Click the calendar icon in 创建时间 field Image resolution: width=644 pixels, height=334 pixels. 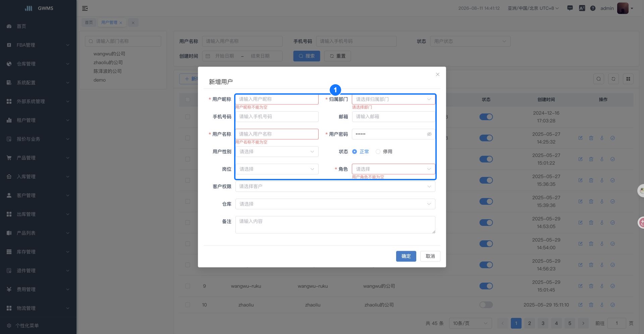click(x=208, y=56)
